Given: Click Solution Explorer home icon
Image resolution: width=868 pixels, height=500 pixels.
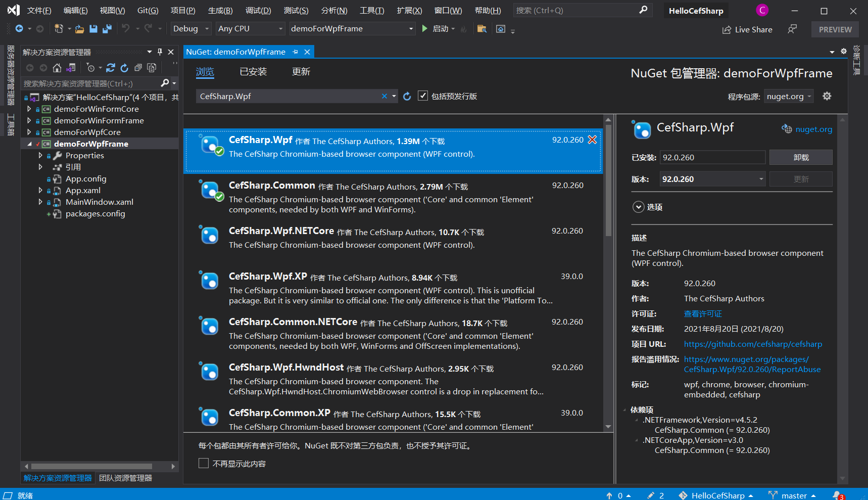Looking at the screenshot, I should tap(57, 68).
